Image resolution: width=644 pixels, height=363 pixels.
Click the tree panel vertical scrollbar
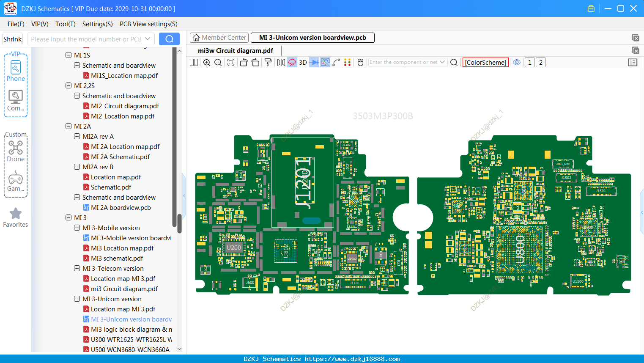click(179, 223)
